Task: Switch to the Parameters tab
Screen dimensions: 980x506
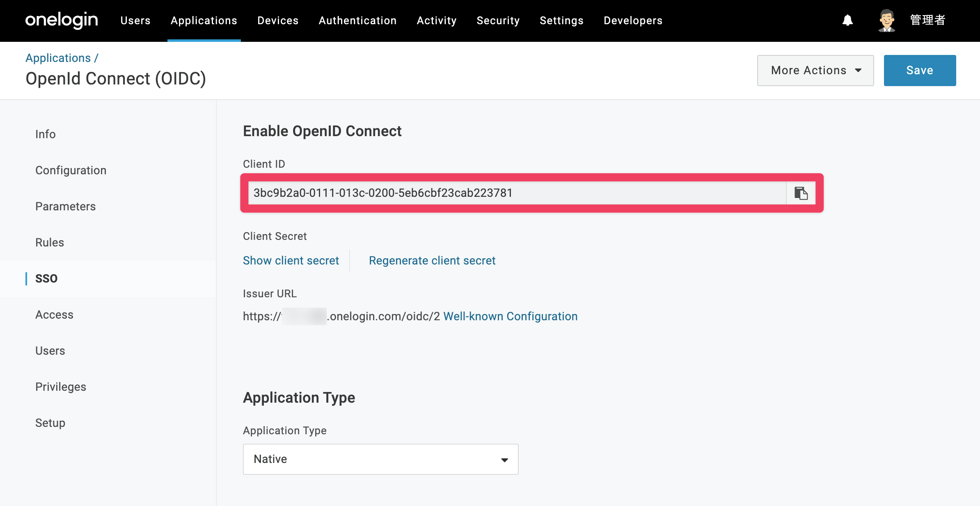Action: click(65, 206)
